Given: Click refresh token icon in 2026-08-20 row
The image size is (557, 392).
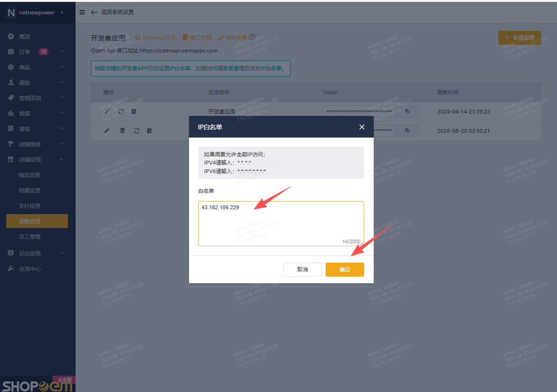Looking at the screenshot, I should [137, 131].
